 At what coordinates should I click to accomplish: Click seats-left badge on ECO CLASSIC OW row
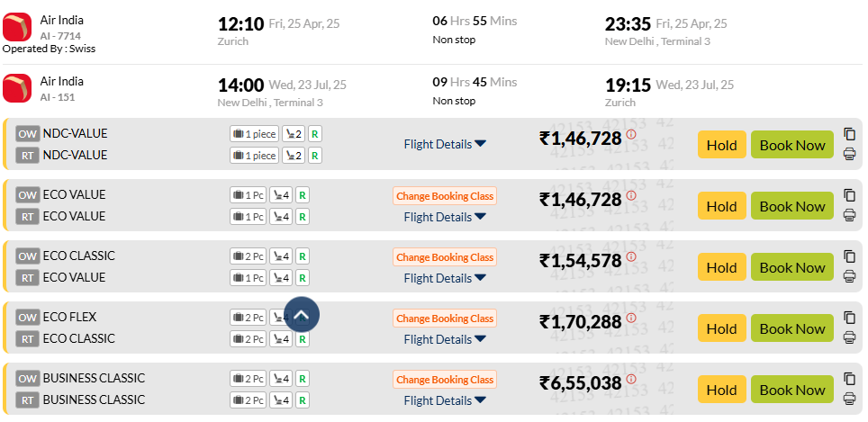coord(281,256)
